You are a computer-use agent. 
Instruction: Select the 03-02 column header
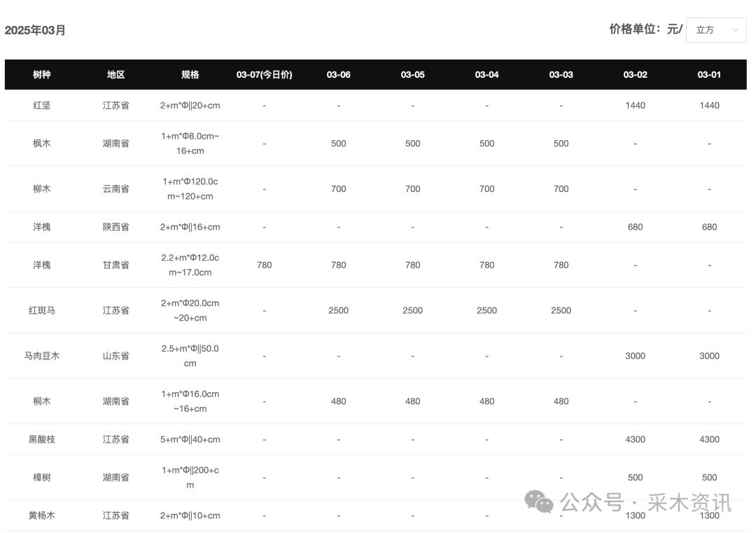(x=636, y=75)
